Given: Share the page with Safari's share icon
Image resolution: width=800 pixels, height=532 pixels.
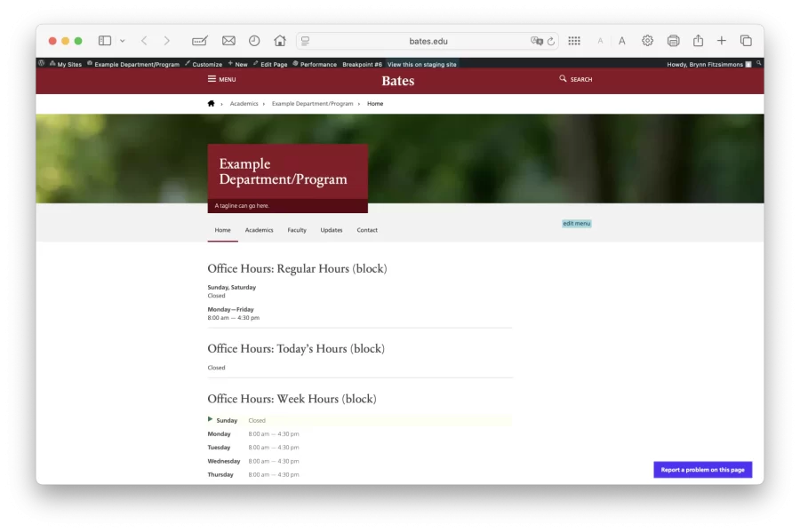Looking at the screenshot, I should point(697,40).
